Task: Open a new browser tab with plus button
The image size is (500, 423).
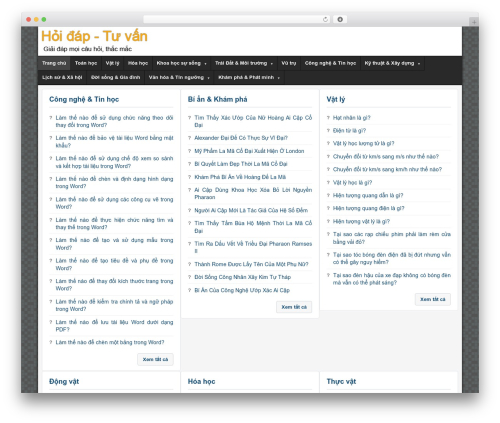Action: (474, 22)
